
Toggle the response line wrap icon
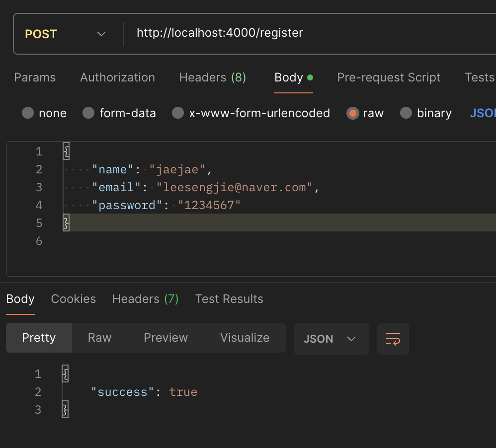393,339
